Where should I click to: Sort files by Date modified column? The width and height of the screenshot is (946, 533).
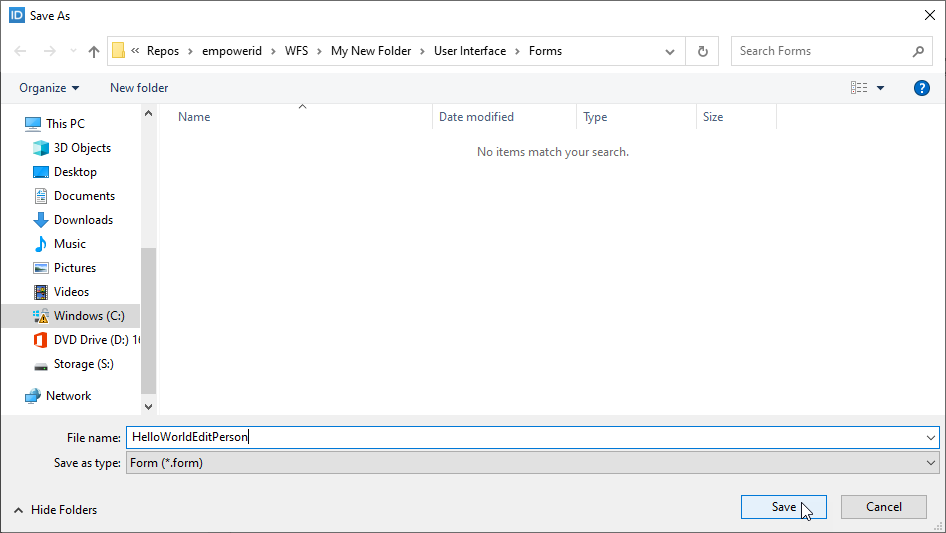476,117
